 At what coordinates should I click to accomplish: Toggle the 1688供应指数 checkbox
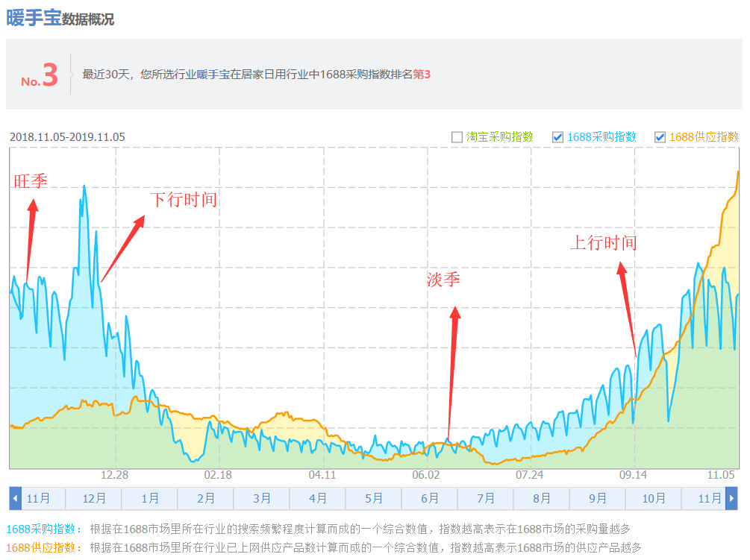(x=660, y=137)
